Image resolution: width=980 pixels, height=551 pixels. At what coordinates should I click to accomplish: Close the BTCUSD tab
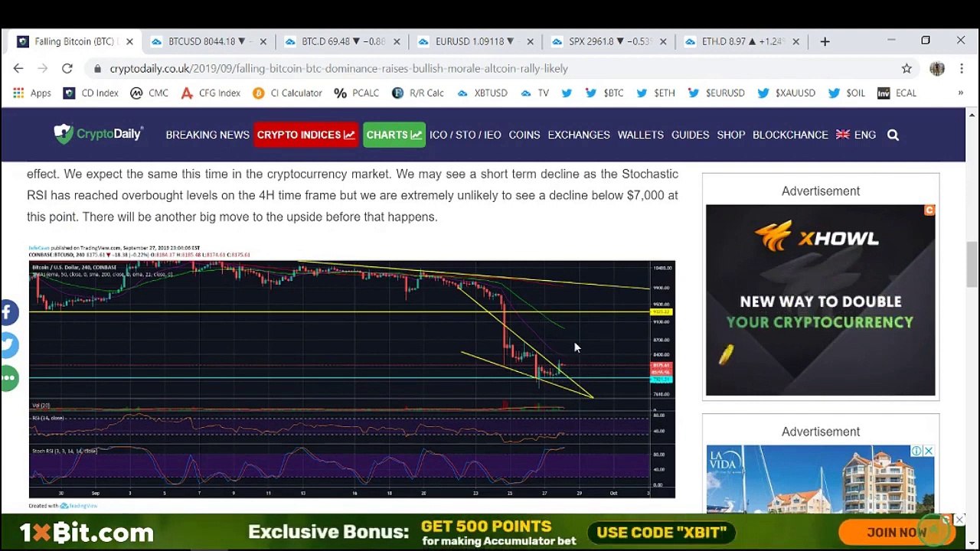(263, 41)
